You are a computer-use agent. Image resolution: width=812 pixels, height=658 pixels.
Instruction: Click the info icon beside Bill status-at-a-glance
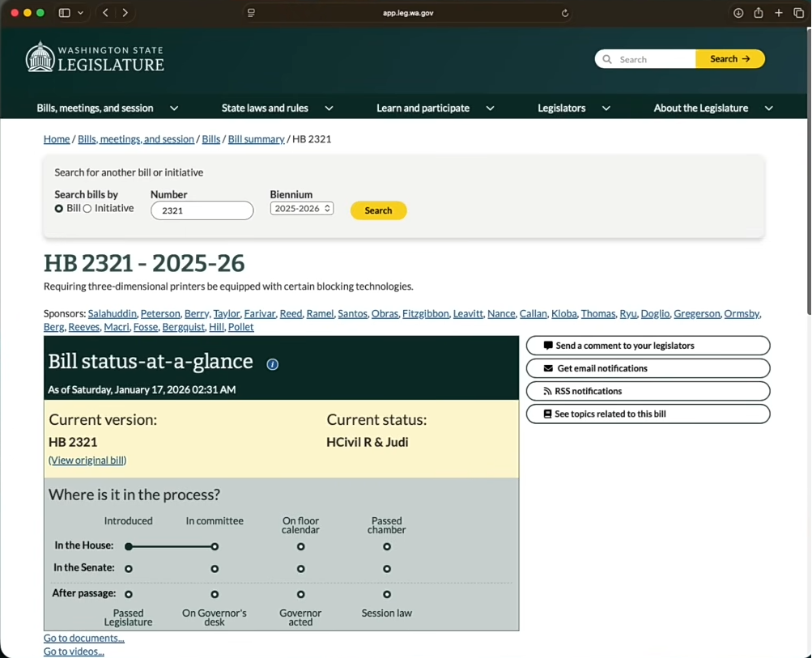point(272,364)
